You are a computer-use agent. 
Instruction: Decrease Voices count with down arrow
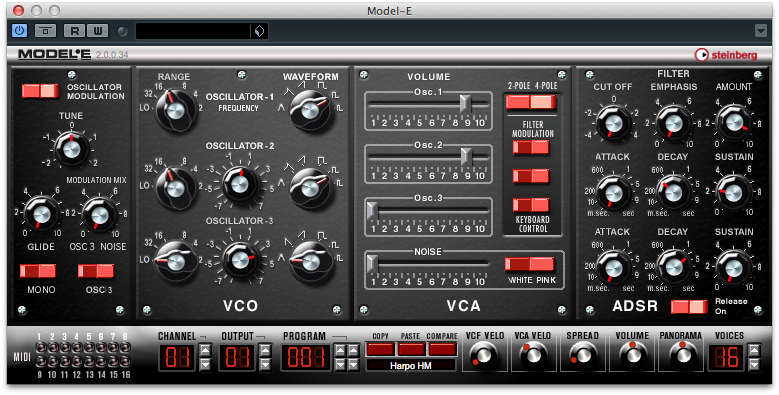click(754, 365)
